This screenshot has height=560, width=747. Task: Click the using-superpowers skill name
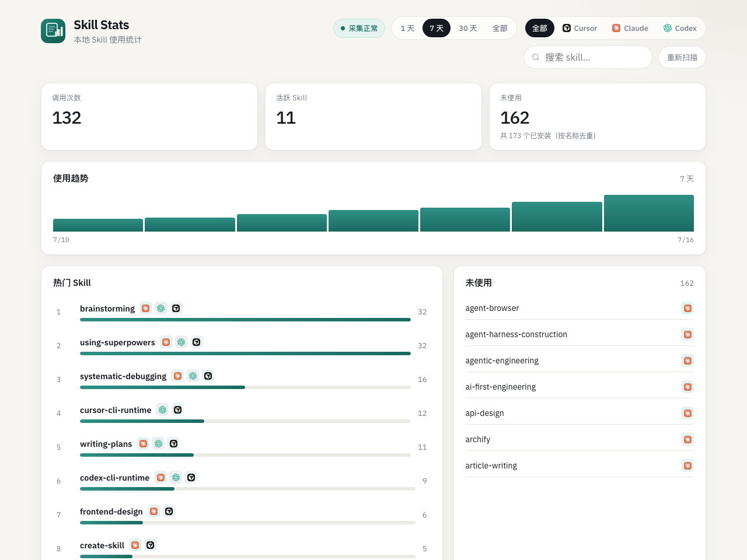(x=117, y=342)
